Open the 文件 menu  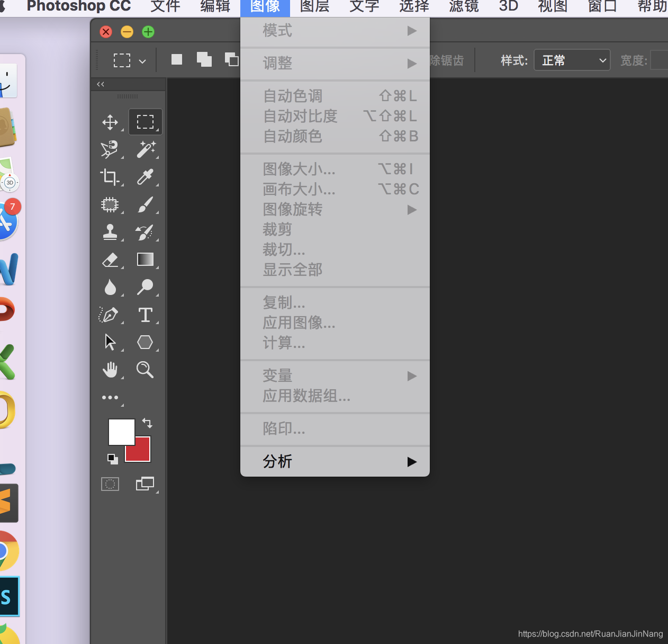pos(165,6)
